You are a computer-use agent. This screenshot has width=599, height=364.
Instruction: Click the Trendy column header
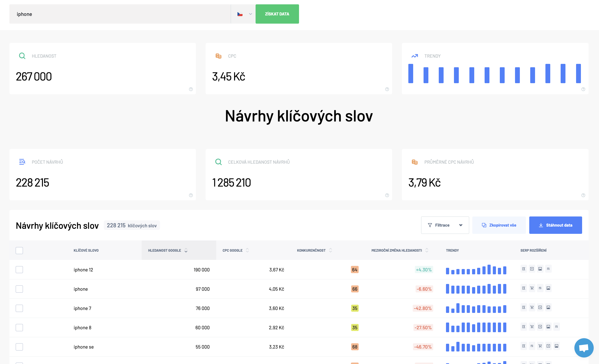coord(452,250)
